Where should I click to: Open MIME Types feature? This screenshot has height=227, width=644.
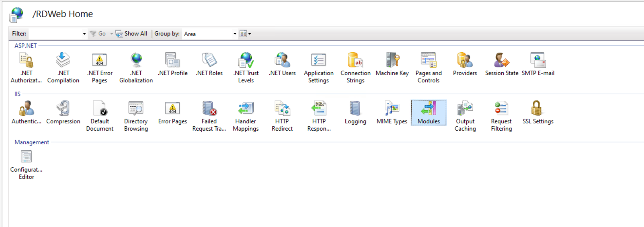tap(392, 113)
